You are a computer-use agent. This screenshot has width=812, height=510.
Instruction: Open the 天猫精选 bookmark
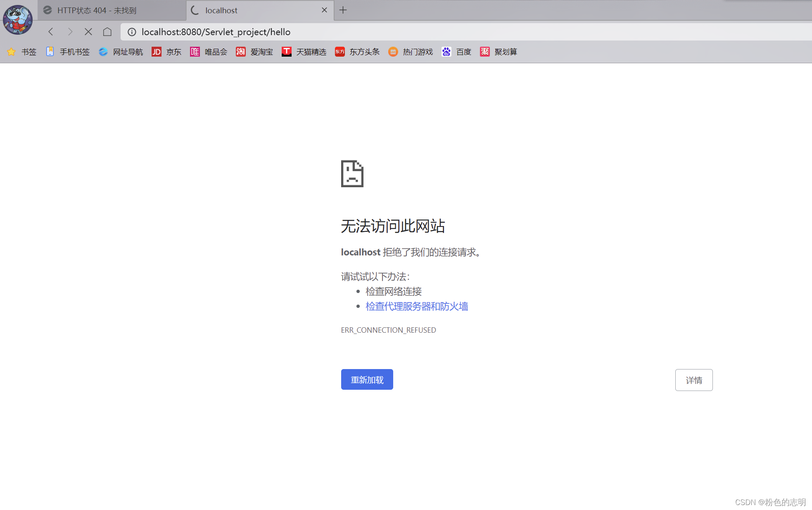coord(304,52)
